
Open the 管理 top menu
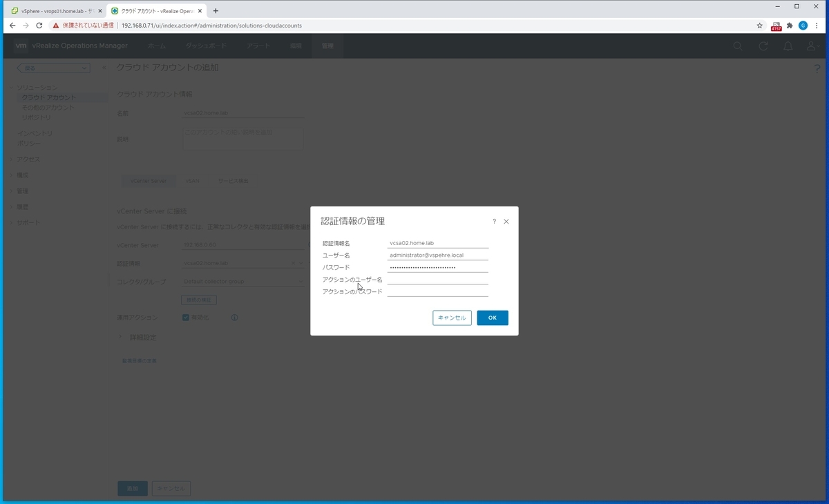[x=327, y=46]
